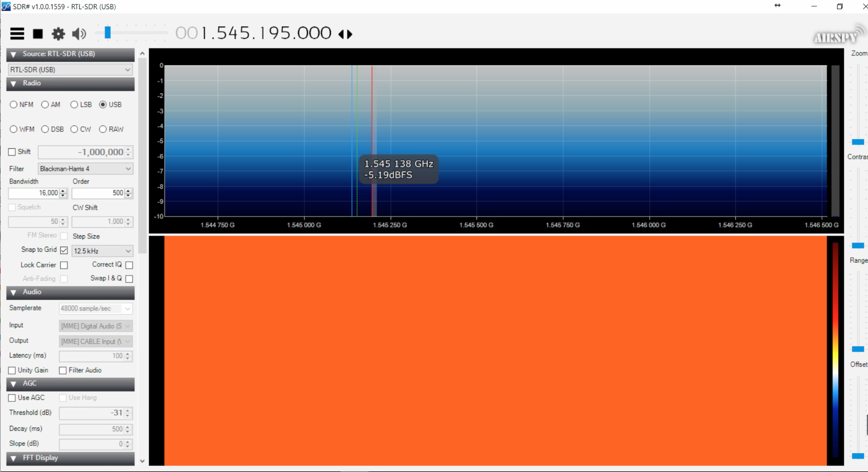Select the WFM demodulation mode
The width and height of the screenshot is (868, 472).
click(x=13, y=129)
